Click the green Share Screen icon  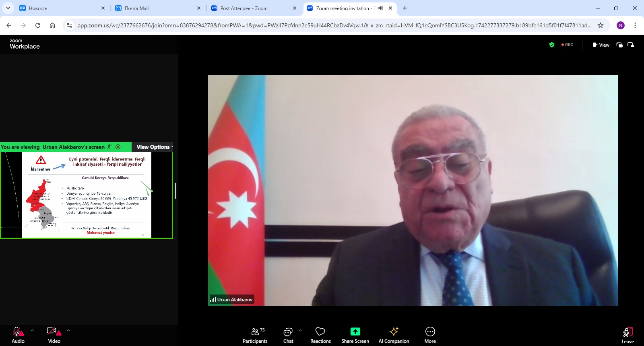coord(355,332)
